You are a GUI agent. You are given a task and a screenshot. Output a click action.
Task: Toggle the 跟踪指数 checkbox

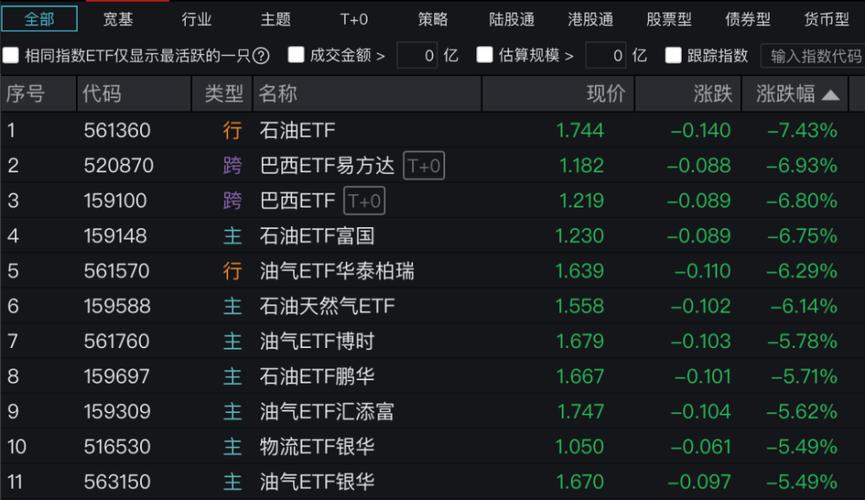coord(673,56)
